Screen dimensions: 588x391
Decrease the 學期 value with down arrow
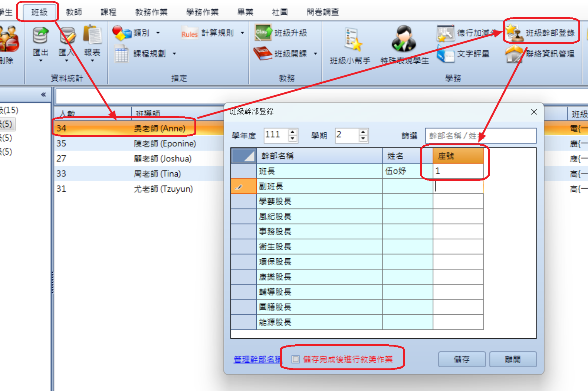tap(364, 139)
